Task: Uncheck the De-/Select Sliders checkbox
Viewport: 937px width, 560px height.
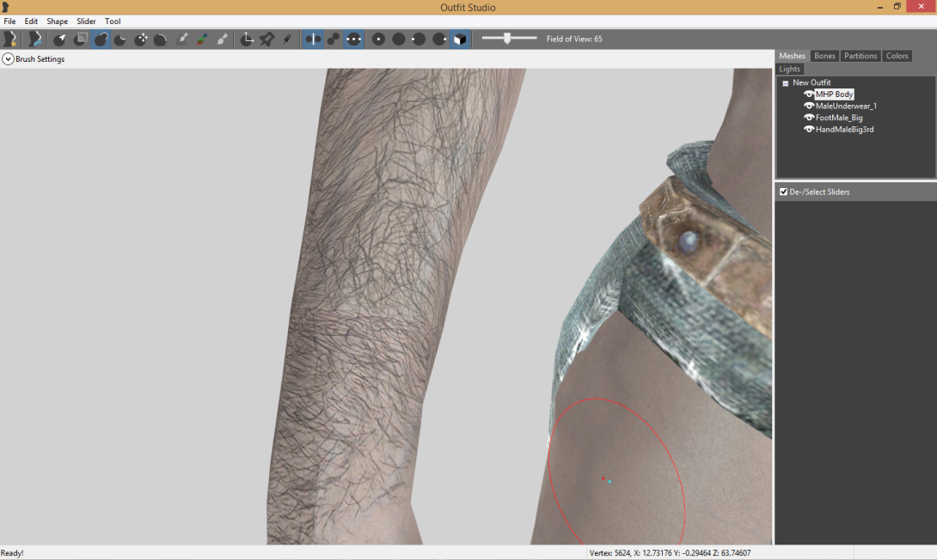Action: pyautogui.click(x=783, y=192)
